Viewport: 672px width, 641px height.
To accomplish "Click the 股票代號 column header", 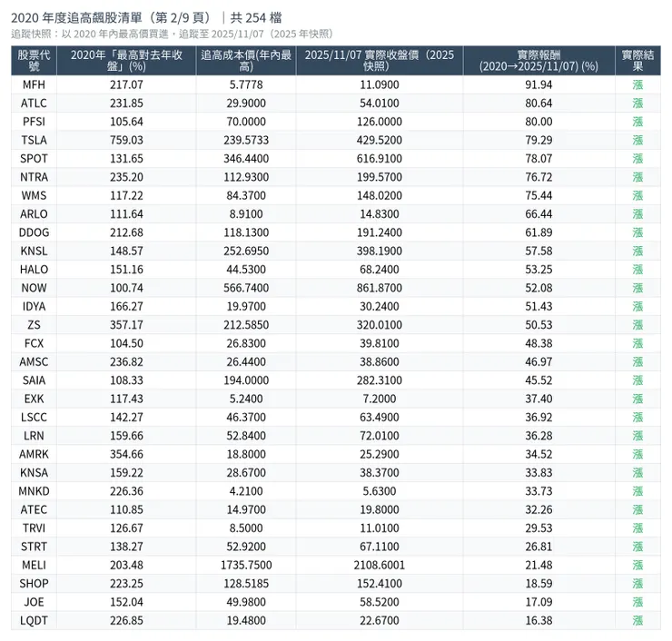I will tap(34, 61).
